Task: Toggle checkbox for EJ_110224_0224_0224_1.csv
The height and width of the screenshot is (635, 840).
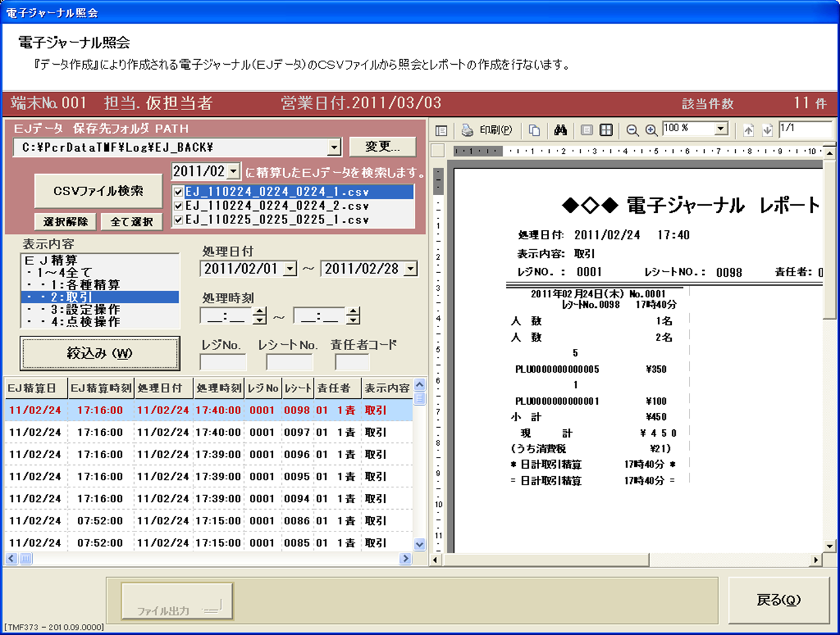Action: pyautogui.click(x=178, y=192)
